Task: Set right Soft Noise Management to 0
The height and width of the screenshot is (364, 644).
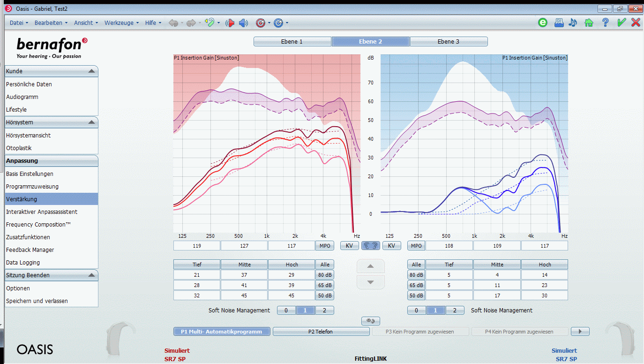Action: 416,310
